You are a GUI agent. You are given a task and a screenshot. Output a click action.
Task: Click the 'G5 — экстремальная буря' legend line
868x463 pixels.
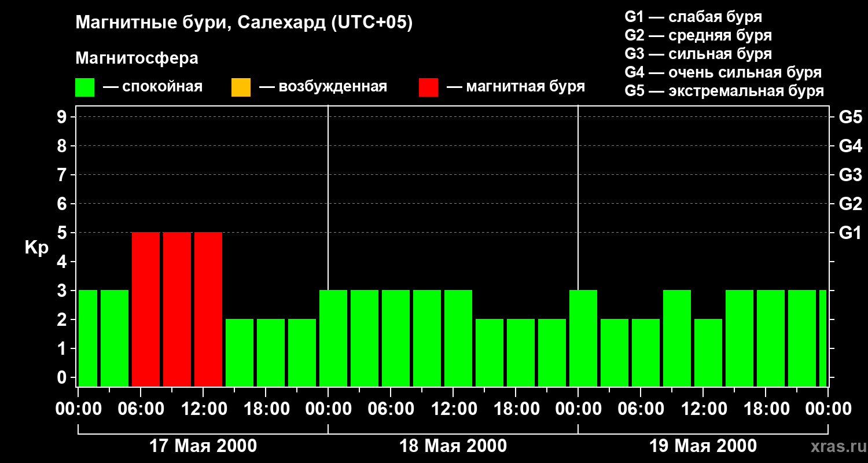724,91
